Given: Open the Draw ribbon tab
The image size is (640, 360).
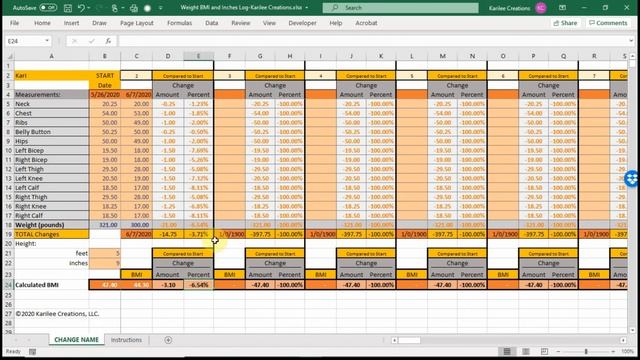Looking at the screenshot, I should tap(99, 23).
